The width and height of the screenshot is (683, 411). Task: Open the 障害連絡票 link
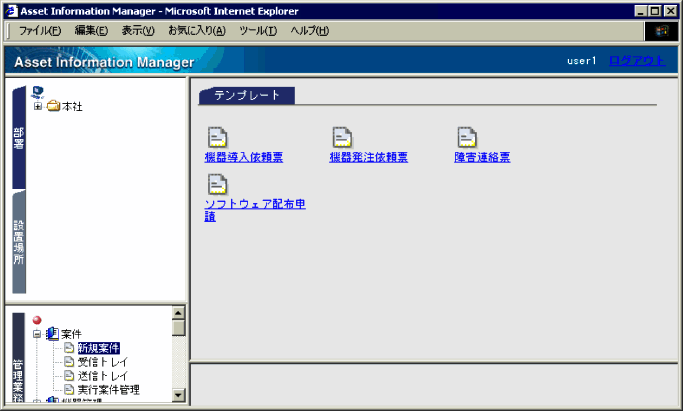point(482,157)
